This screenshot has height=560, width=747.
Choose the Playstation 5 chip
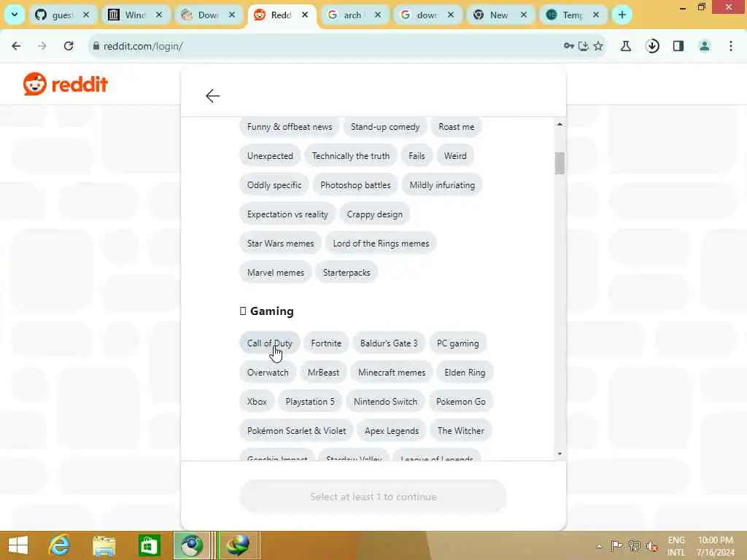pos(310,402)
